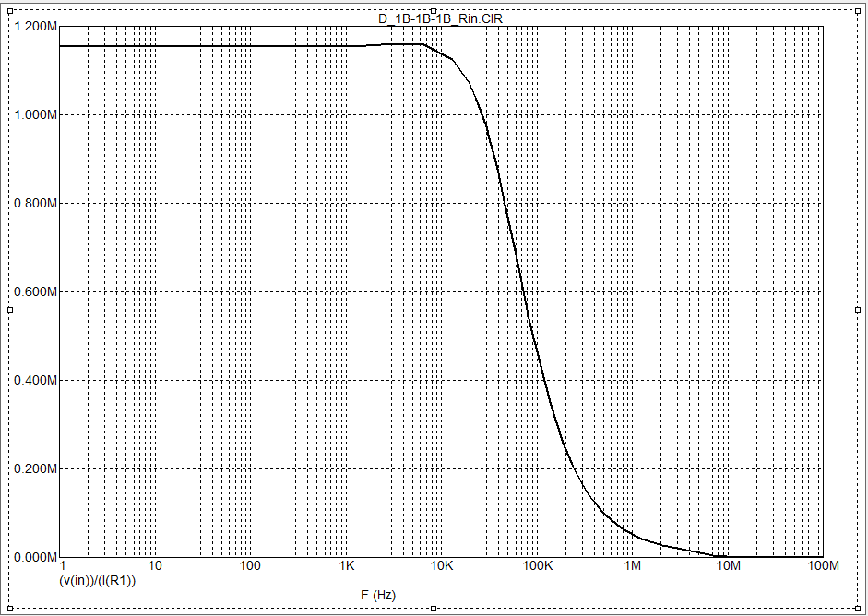Select the left-middle selection handle of the plot
This screenshot has height=616, width=868.
point(10,310)
